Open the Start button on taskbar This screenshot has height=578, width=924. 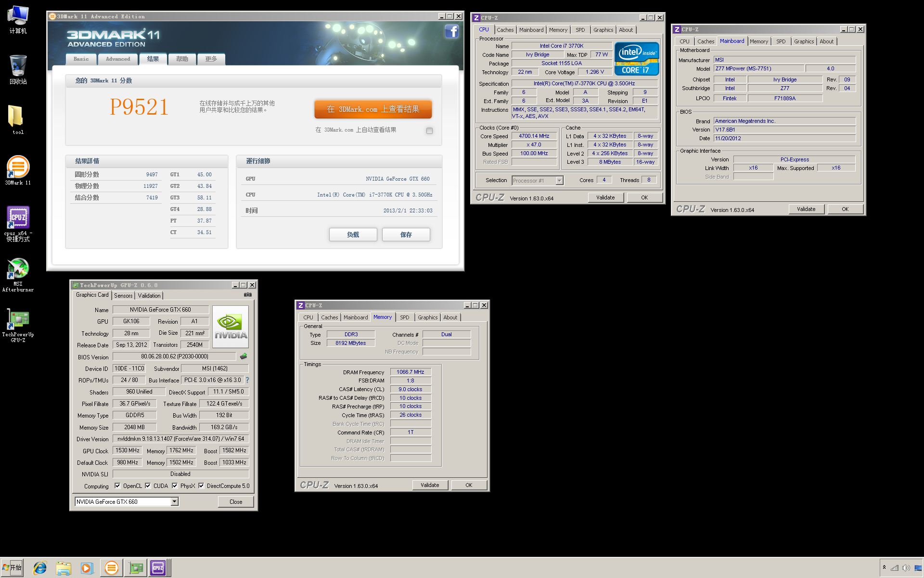click(13, 568)
